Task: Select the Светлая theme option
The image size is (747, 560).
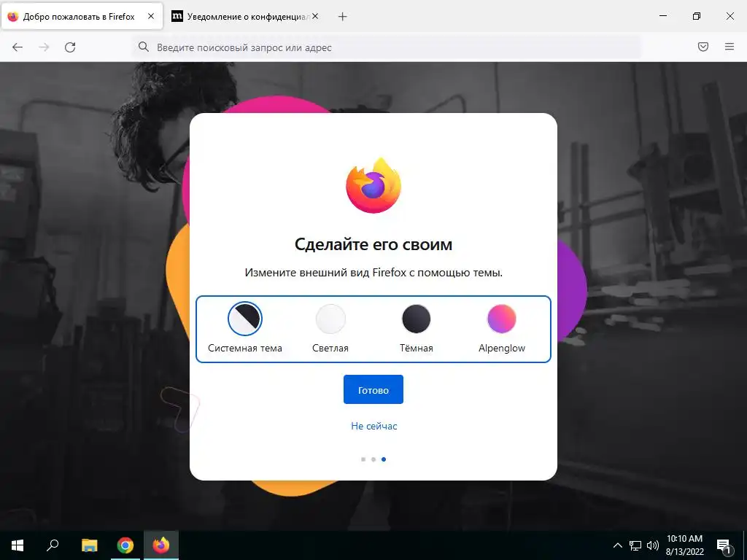Action: [x=330, y=329]
